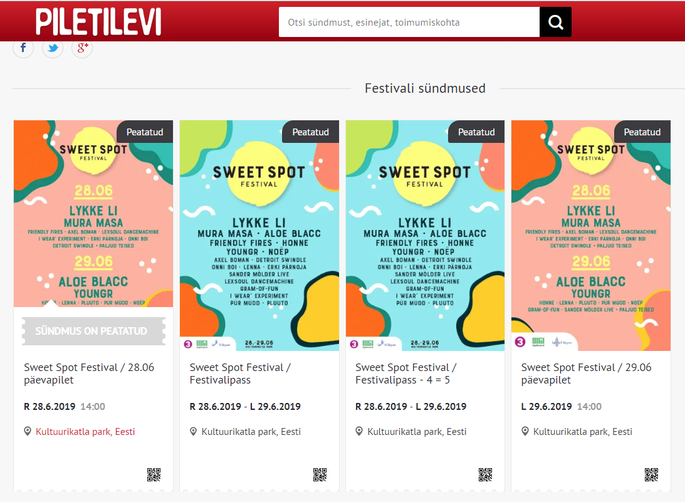The image size is (685, 502).
Task: Click the black search magnifier button
Action: point(555,22)
